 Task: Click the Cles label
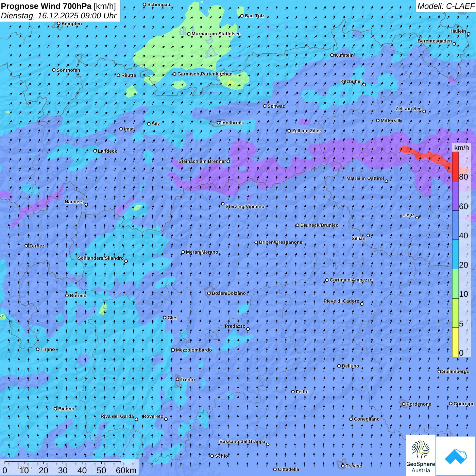(172, 318)
